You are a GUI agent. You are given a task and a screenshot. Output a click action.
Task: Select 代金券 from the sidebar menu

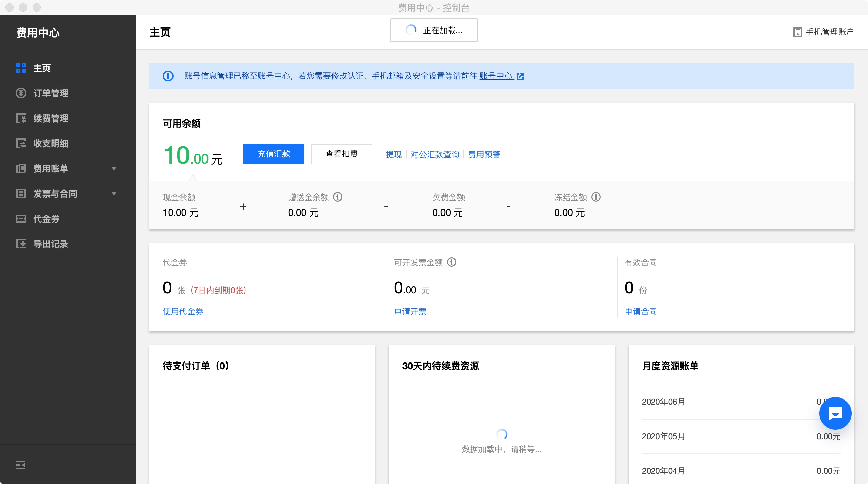tap(46, 219)
